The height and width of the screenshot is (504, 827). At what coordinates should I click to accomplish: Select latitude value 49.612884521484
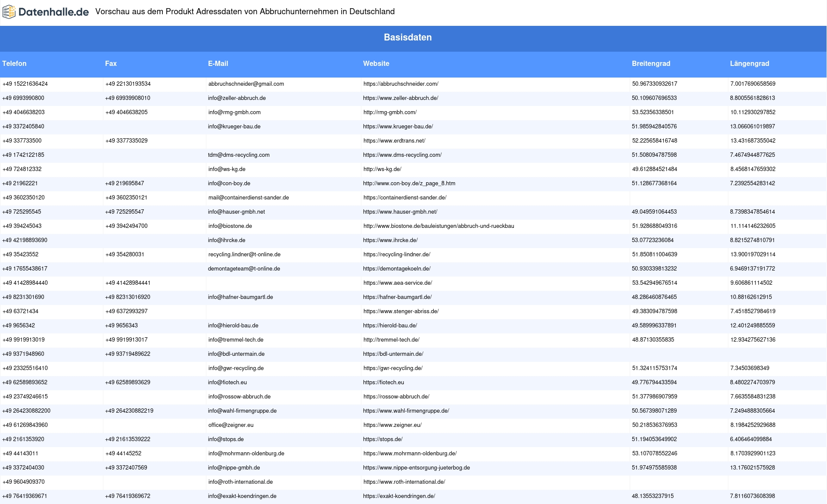654,169
